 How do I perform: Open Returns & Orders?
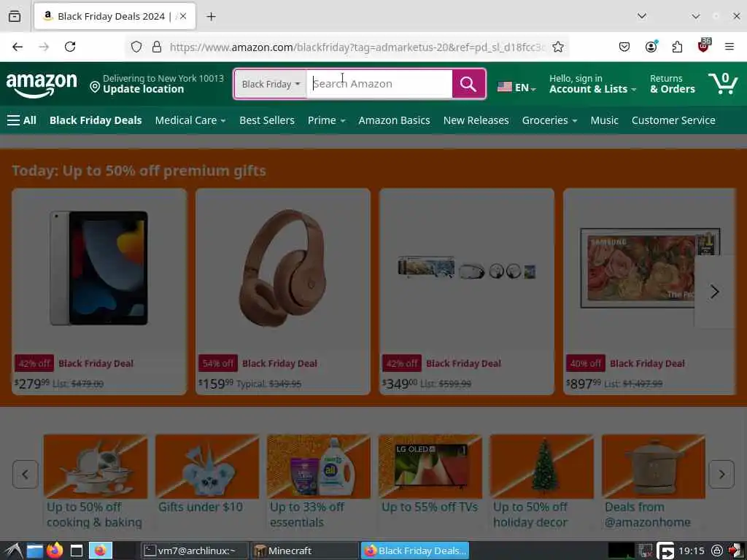coord(672,84)
